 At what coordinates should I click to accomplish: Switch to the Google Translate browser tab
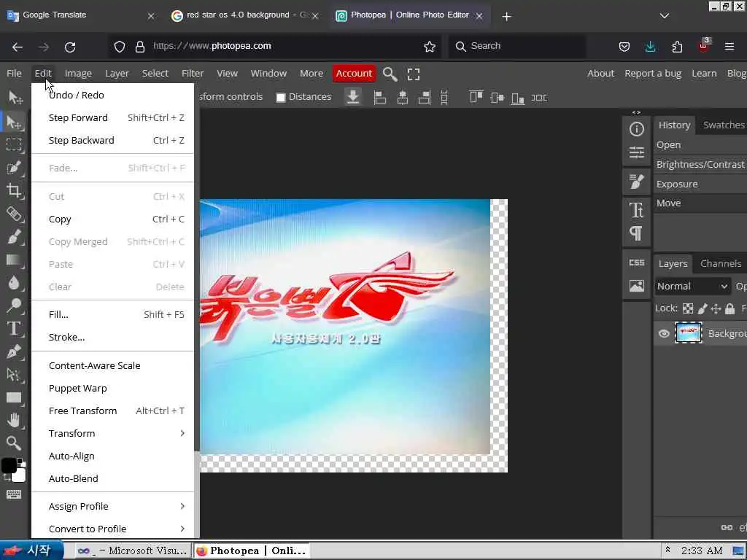tap(81, 16)
